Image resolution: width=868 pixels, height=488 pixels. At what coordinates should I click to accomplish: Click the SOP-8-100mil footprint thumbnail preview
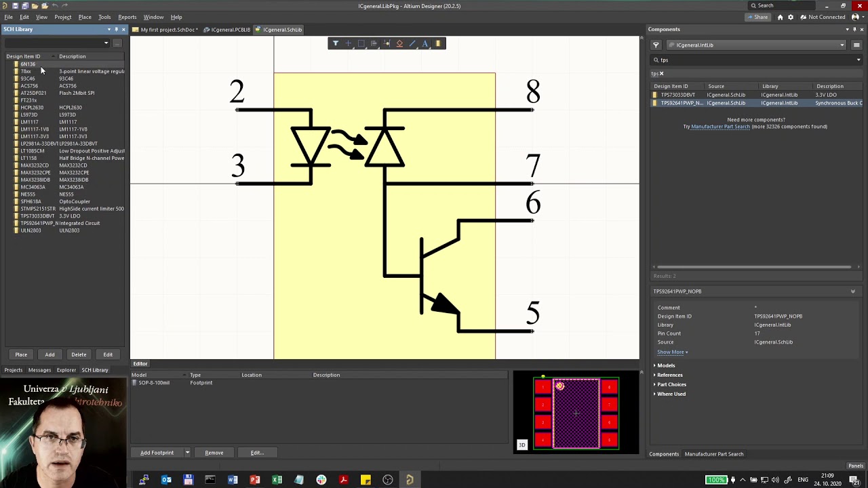(576, 412)
